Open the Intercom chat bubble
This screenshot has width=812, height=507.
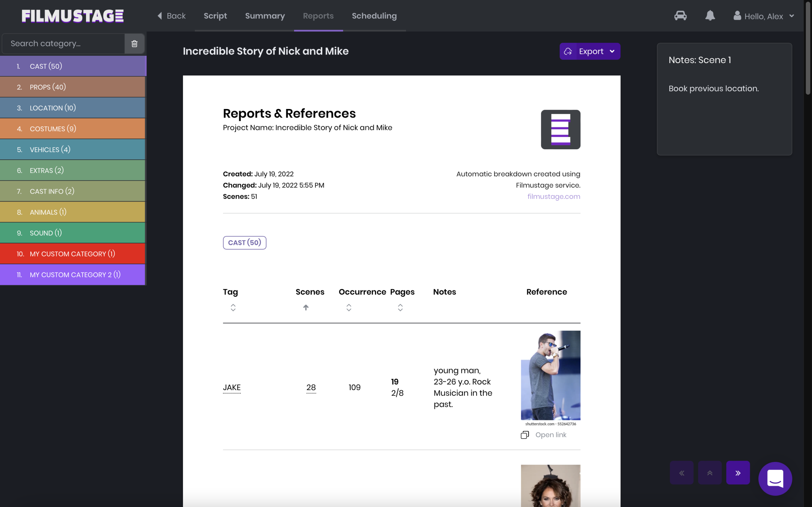pyautogui.click(x=776, y=479)
